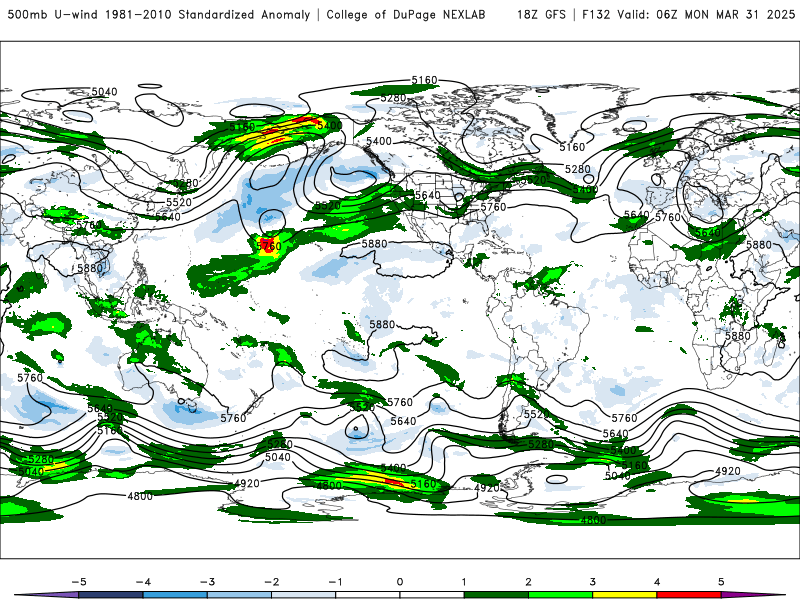The width and height of the screenshot is (800, 600).
Task: Click the 5880 contour label over Madagascar
Action: [738, 335]
